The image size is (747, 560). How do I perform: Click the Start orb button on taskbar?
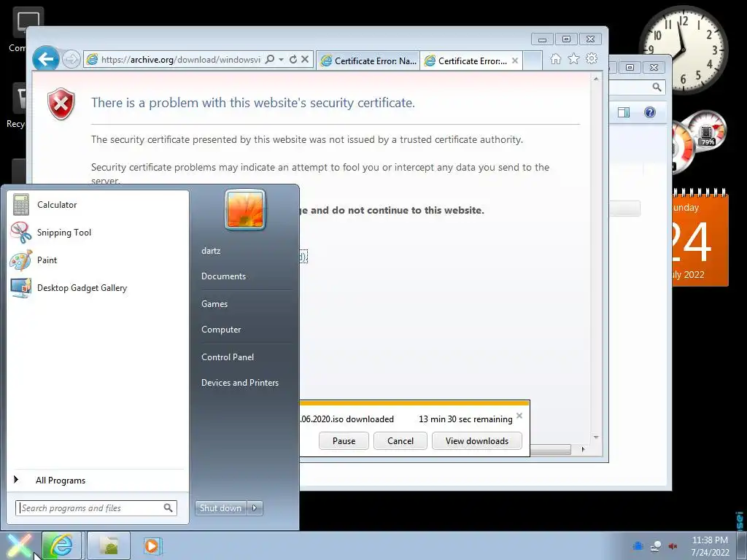(19, 545)
